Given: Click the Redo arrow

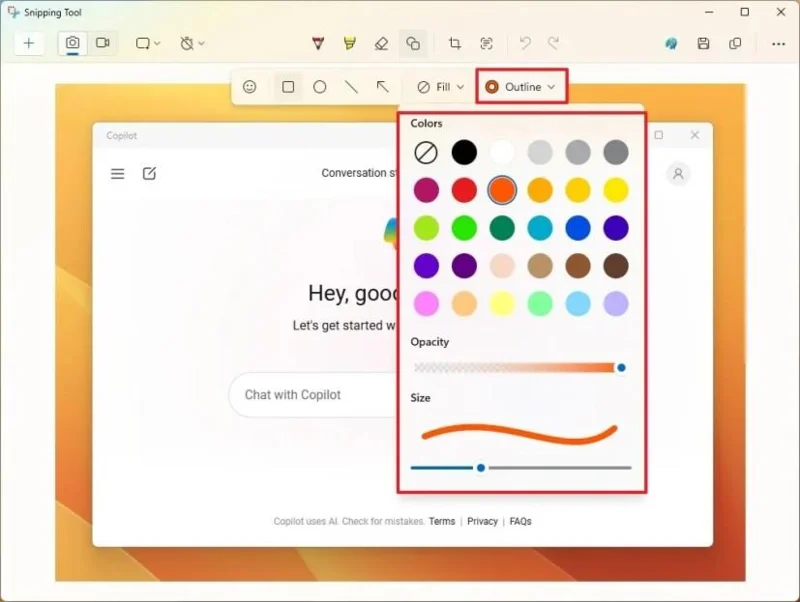Looking at the screenshot, I should [x=554, y=43].
